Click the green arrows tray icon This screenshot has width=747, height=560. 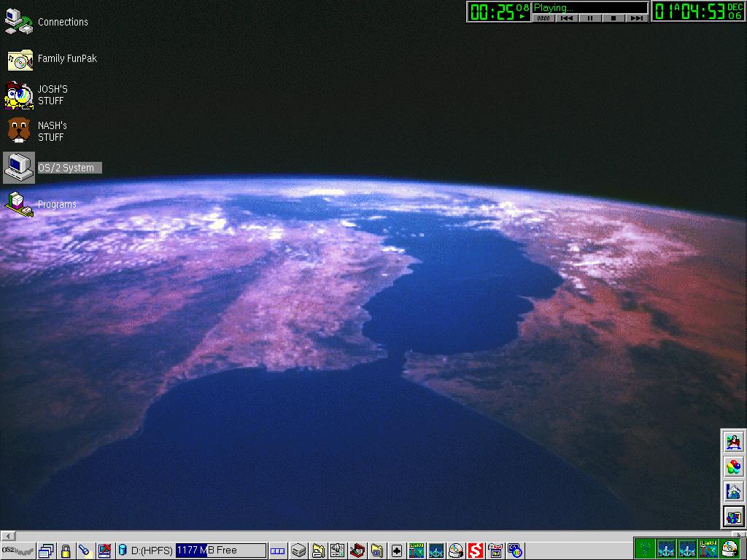tap(645, 550)
